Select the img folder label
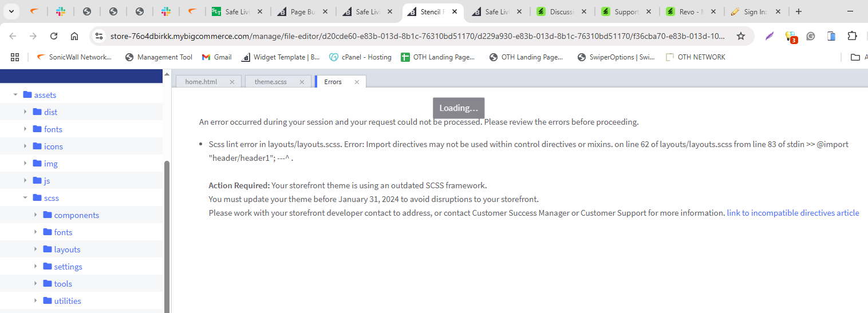Viewport: 868px width, 313px height. click(51, 164)
